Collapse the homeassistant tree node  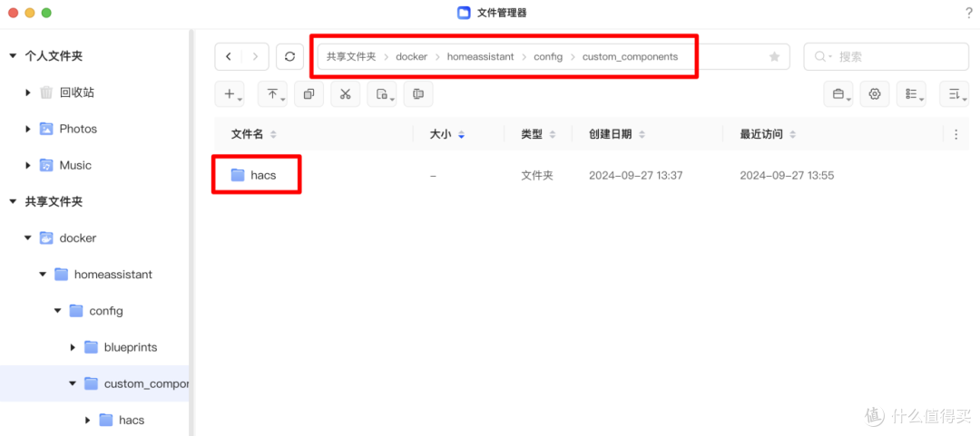point(43,275)
